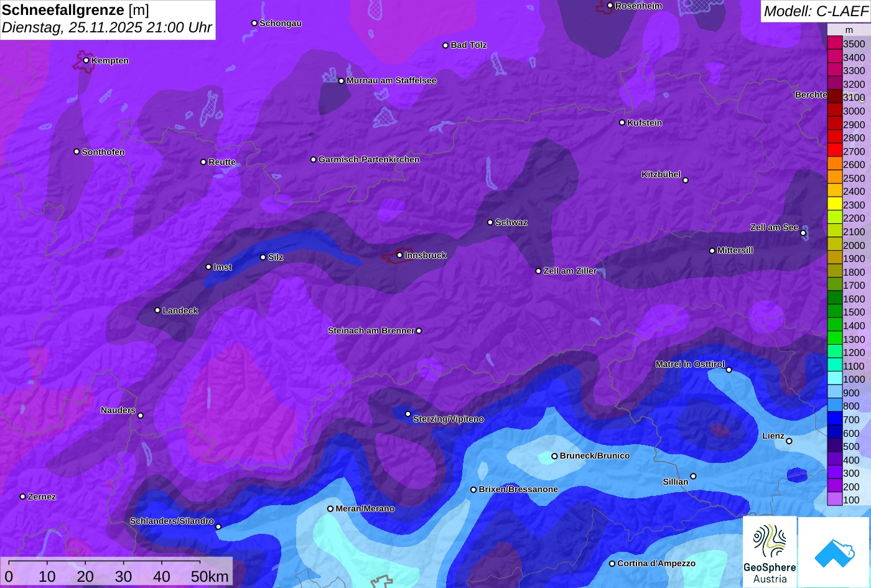Click the Modell: C-LAEF label
The image size is (871, 588).
click(815, 11)
